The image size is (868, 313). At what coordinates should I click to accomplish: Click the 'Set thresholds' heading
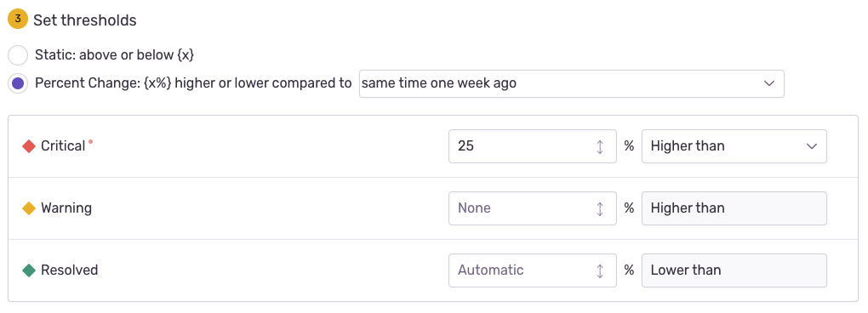[x=85, y=20]
